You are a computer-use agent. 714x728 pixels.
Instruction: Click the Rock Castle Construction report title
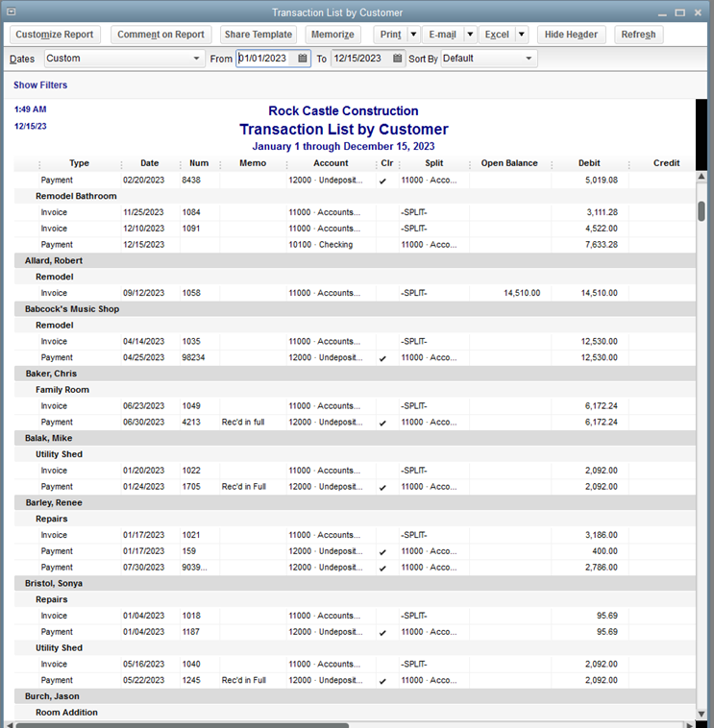pos(343,111)
